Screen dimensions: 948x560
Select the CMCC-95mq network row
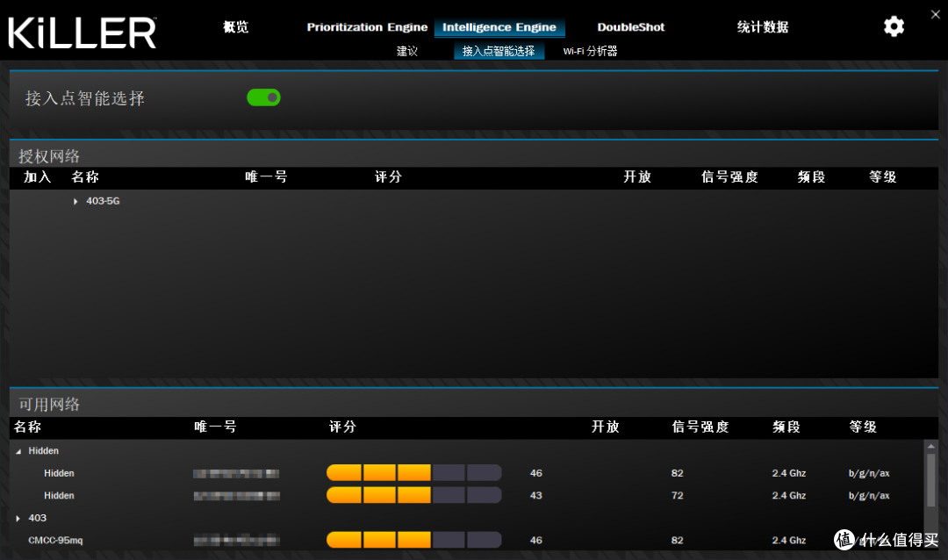pos(466,540)
